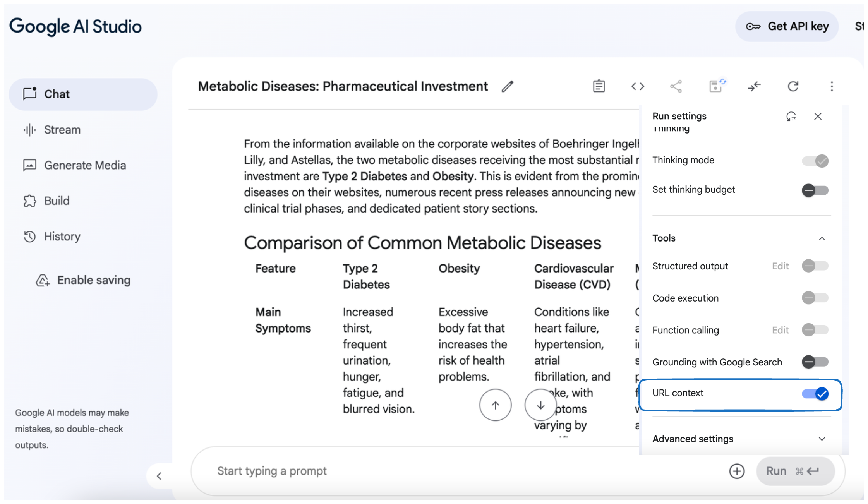The width and height of the screenshot is (868, 504).
Task: Disable the URL context toggle
Action: (815, 394)
